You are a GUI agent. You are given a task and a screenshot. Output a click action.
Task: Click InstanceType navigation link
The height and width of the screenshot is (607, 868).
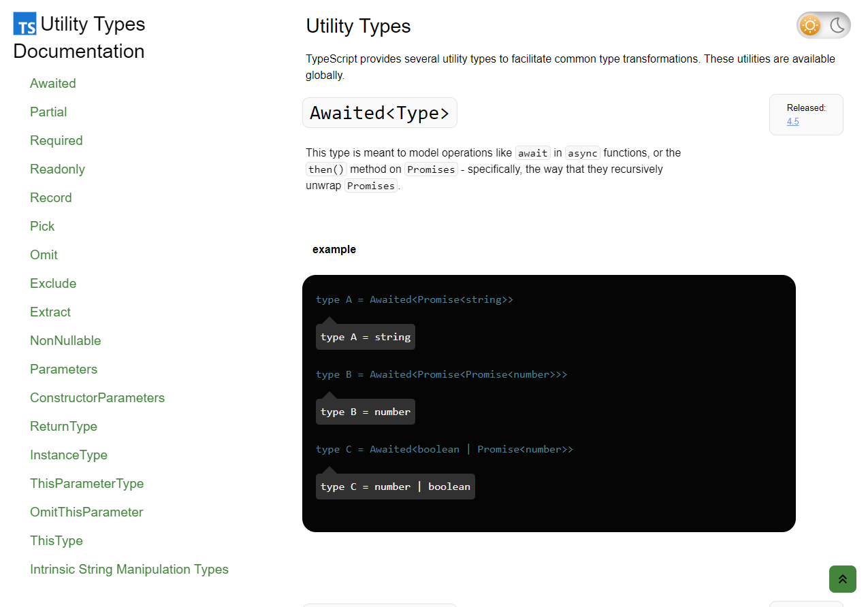coord(69,455)
